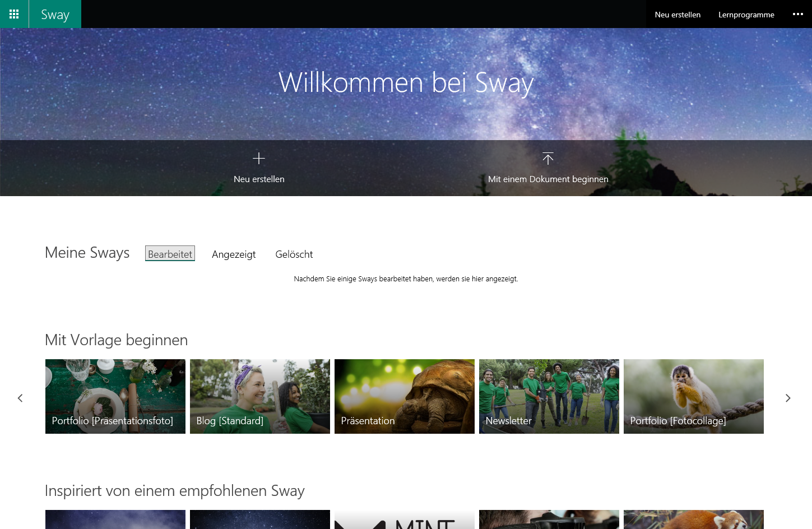Screen dimensions: 812x529
Task: Click the Neu erstellen label under plus
Action: click(x=259, y=179)
